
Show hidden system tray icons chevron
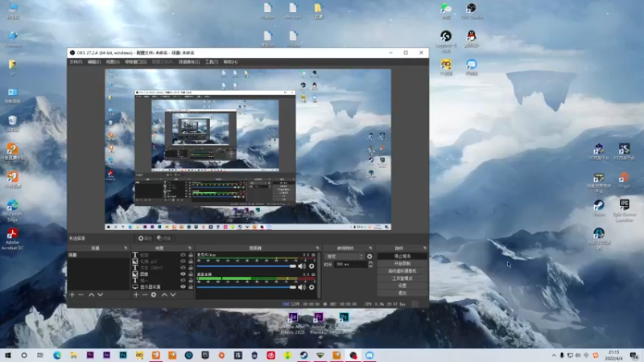coord(554,355)
